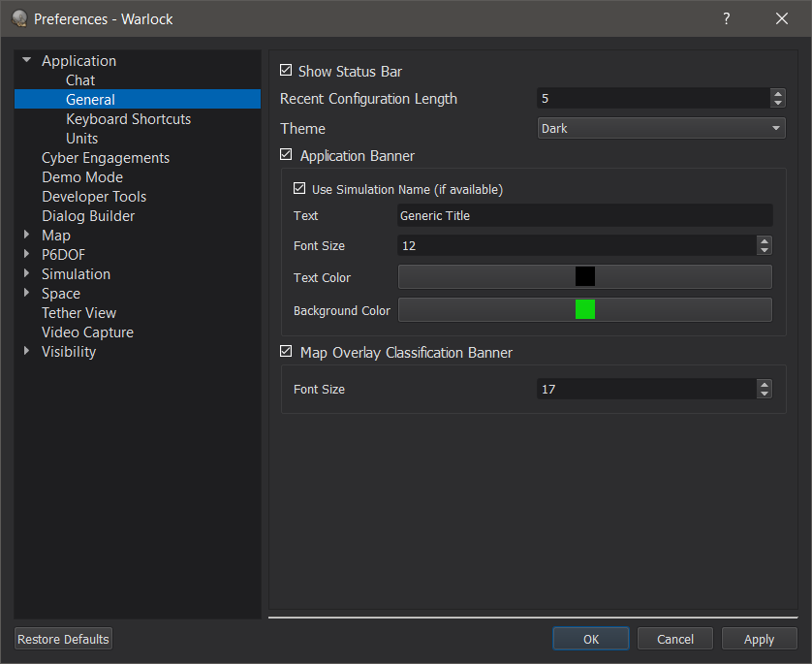This screenshot has height=664, width=812.
Task: Confirm preferences with the OK button
Action: [591, 639]
